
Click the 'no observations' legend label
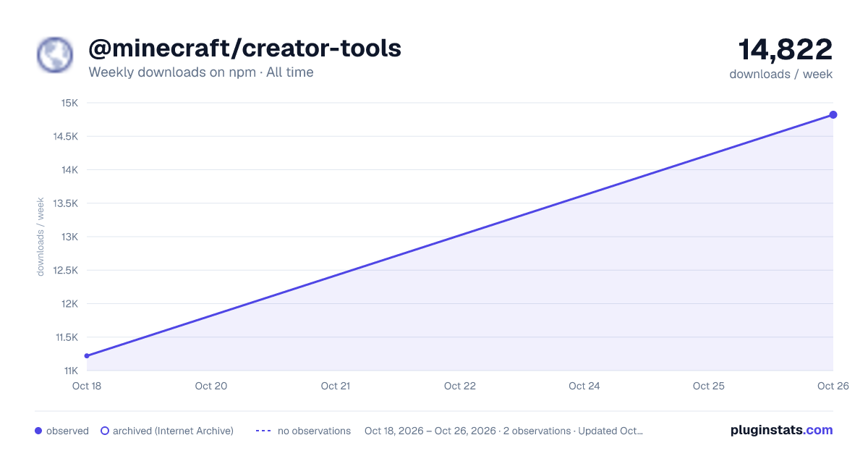(x=314, y=431)
